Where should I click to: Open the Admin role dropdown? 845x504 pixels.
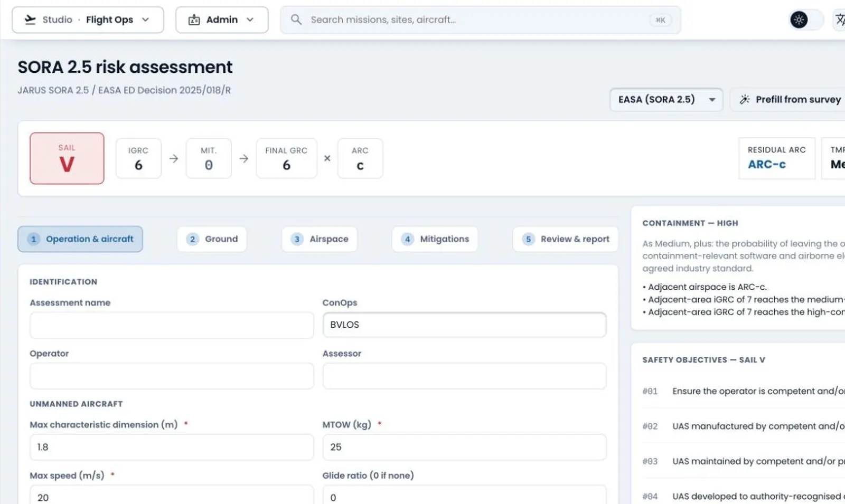click(222, 20)
